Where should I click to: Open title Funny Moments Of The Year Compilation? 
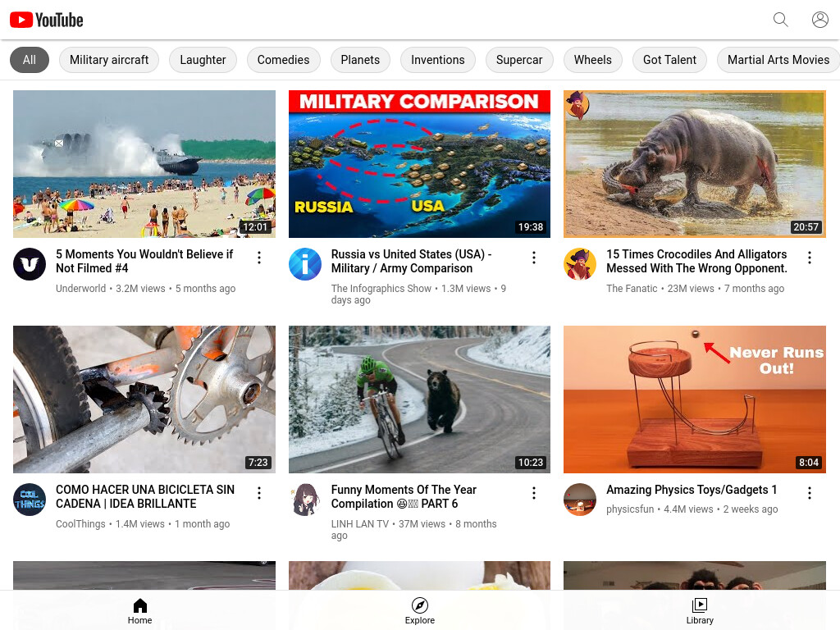(404, 496)
